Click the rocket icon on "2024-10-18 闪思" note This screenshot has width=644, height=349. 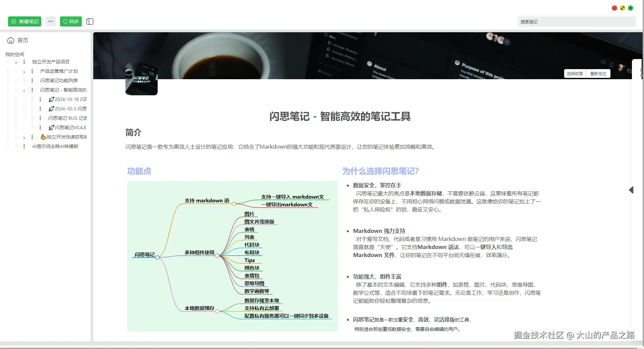click(x=51, y=99)
